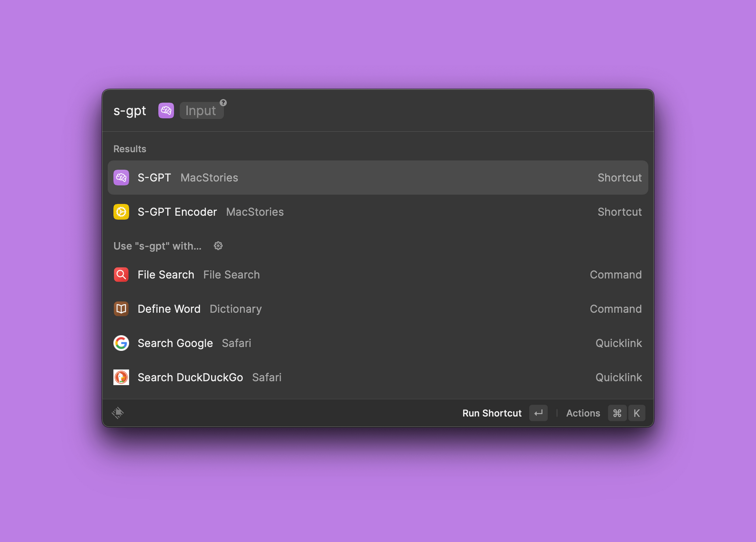Click the S-GPT MacStories shortcut icon
756x542 pixels.
(x=121, y=177)
